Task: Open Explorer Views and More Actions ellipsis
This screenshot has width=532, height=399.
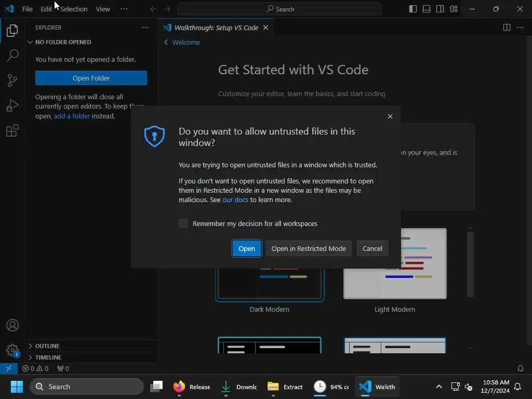Action: pyautogui.click(x=145, y=28)
